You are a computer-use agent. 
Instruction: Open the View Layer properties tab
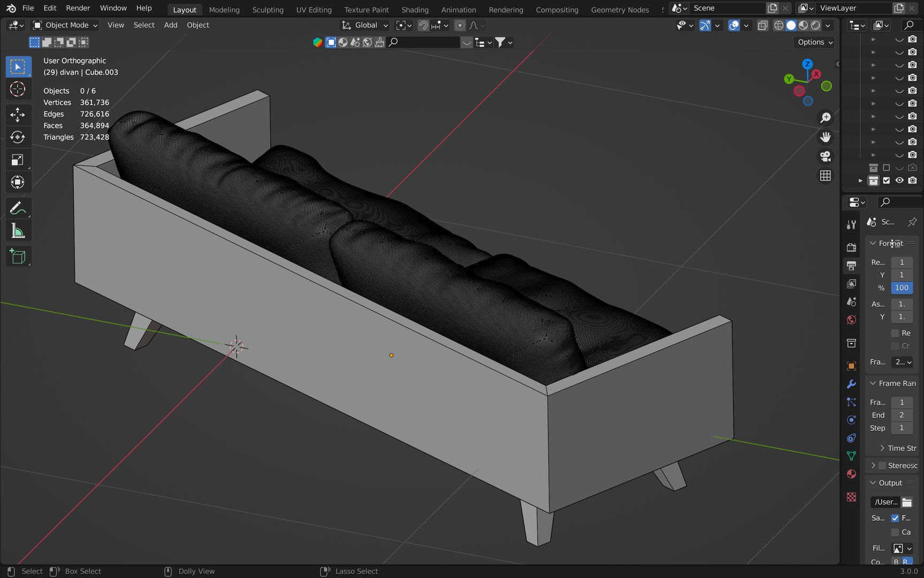[851, 284]
